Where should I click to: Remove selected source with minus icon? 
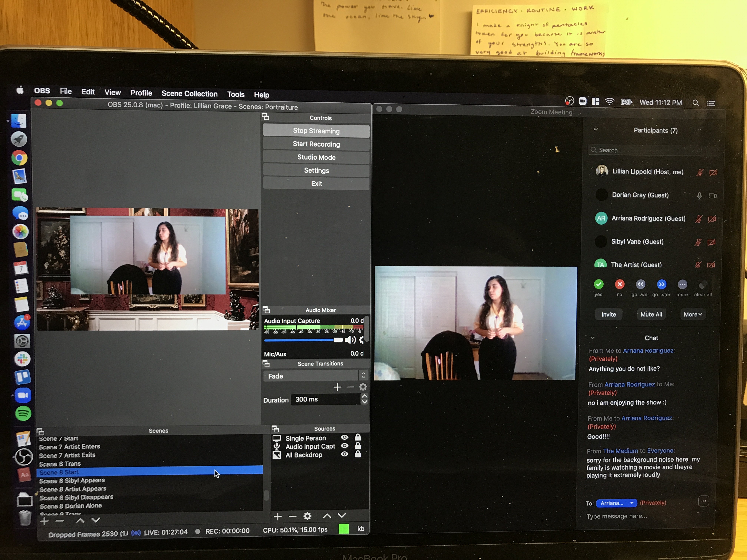(293, 516)
